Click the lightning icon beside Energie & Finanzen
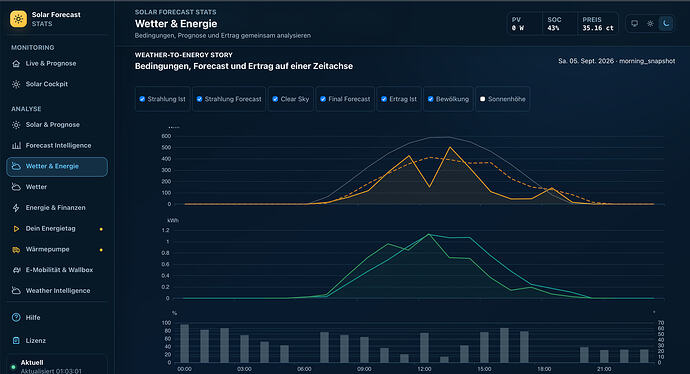The height and width of the screenshot is (374, 690). coord(16,208)
